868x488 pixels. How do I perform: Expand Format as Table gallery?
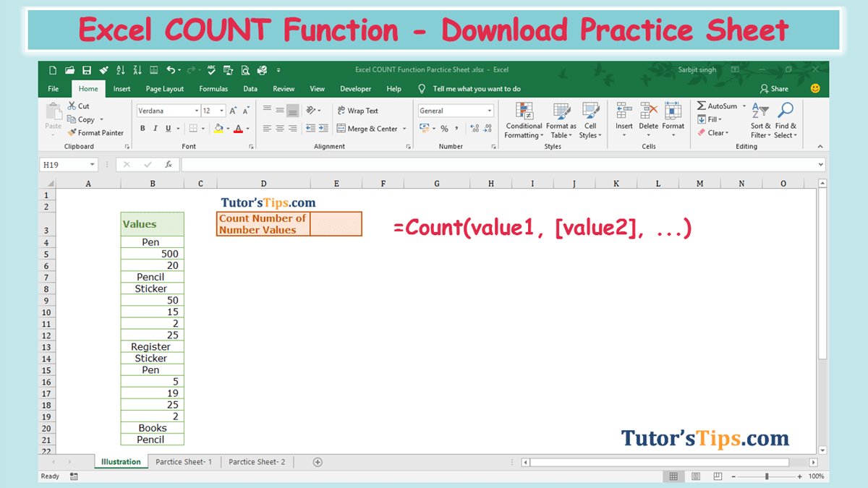[x=561, y=120]
